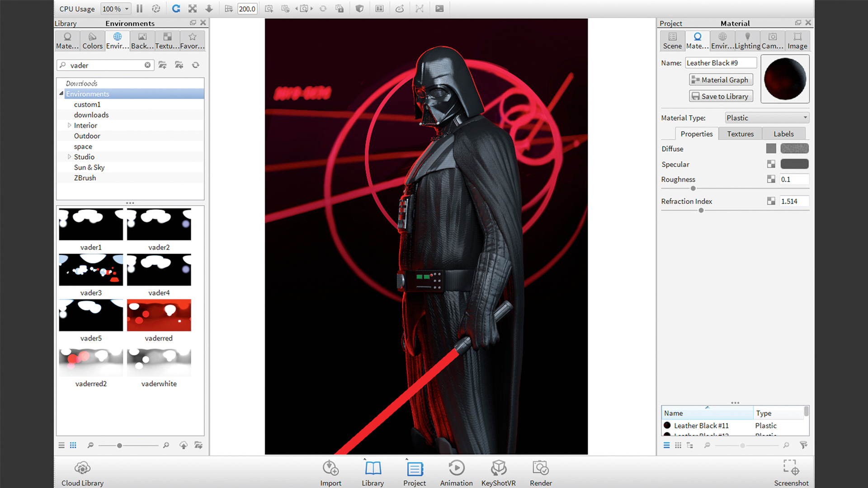Adjust the Roughness slider

693,188
